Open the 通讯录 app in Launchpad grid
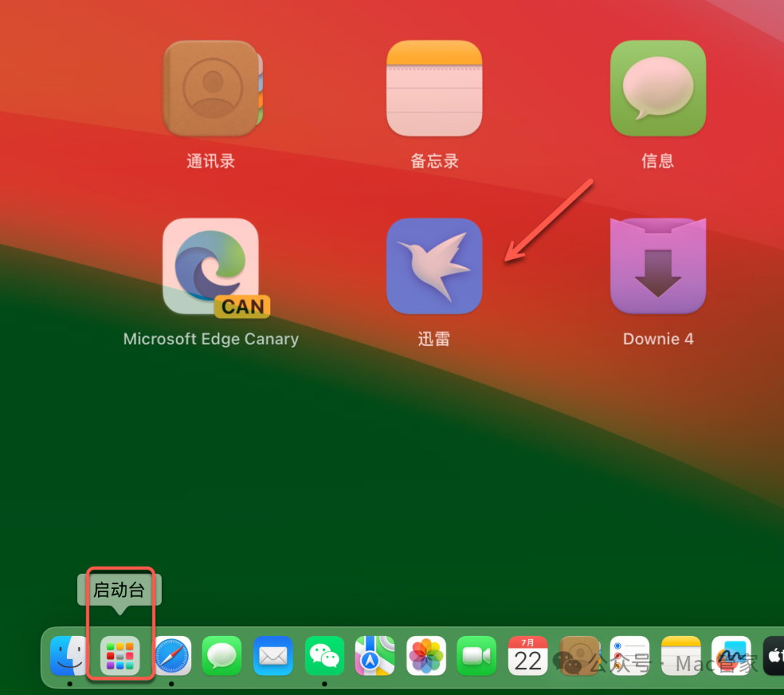 click(x=213, y=88)
